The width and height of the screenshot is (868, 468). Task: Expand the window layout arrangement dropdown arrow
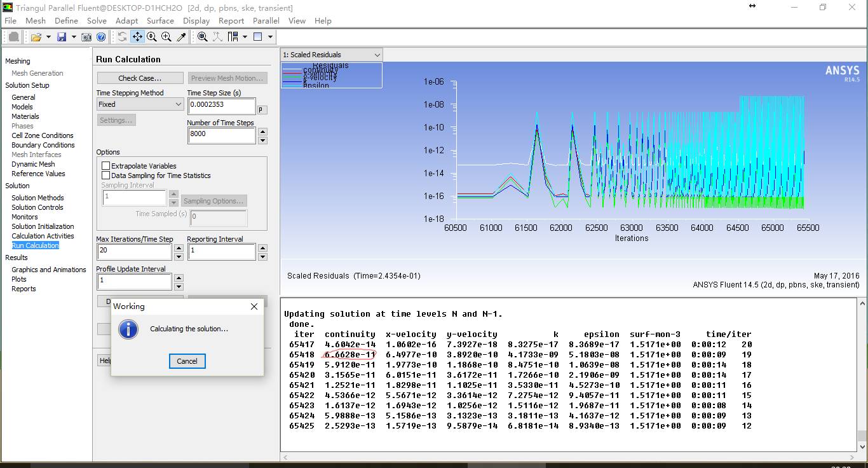coord(270,37)
